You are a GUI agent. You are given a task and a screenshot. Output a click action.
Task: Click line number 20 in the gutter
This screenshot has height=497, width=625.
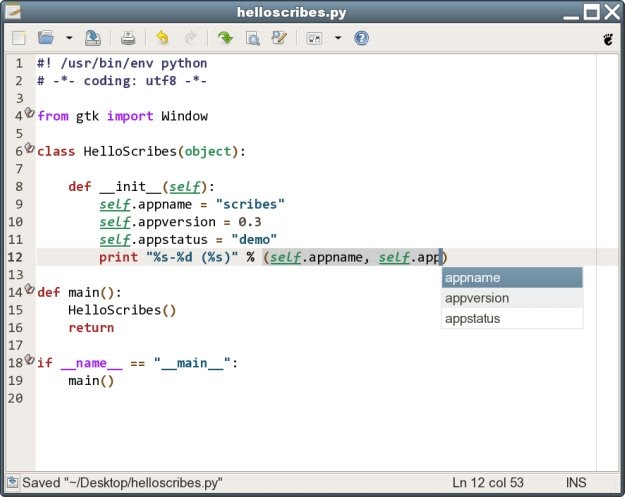coord(16,398)
